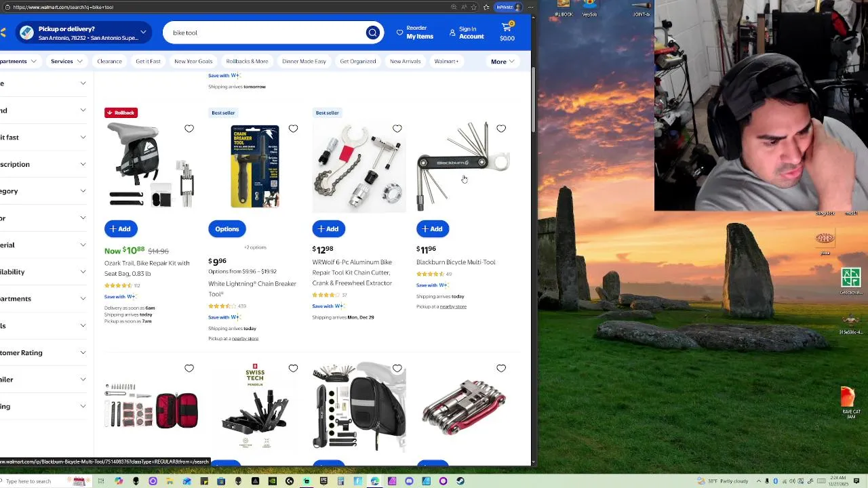Open Reorder My Items heart link

(414, 33)
